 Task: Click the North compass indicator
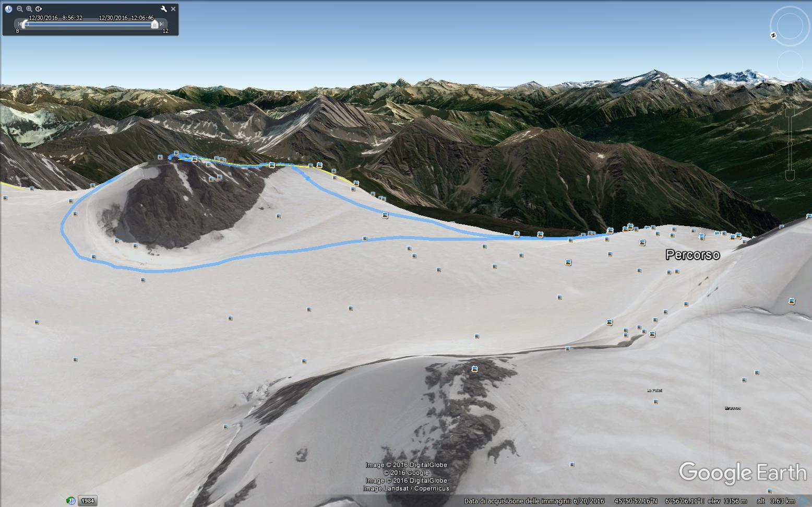click(x=773, y=36)
